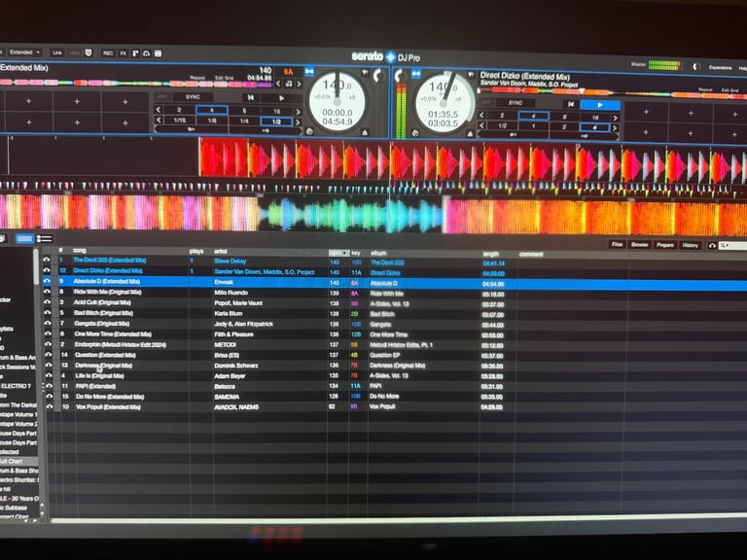747x560 pixels.
Task: Add cue point in first left deck slot
Action: [28, 101]
